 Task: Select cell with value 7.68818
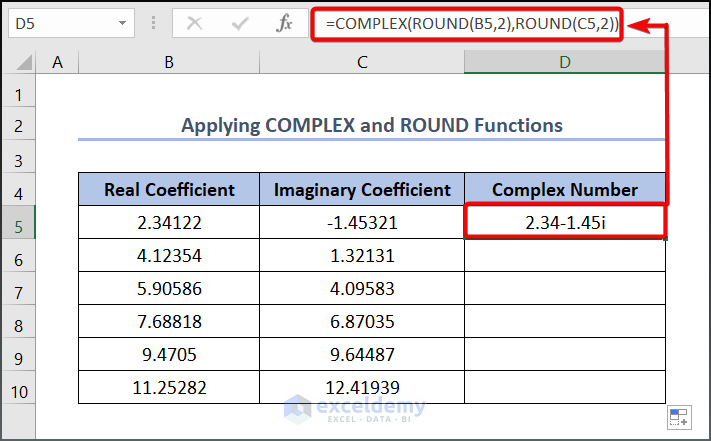[x=169, y=321]
